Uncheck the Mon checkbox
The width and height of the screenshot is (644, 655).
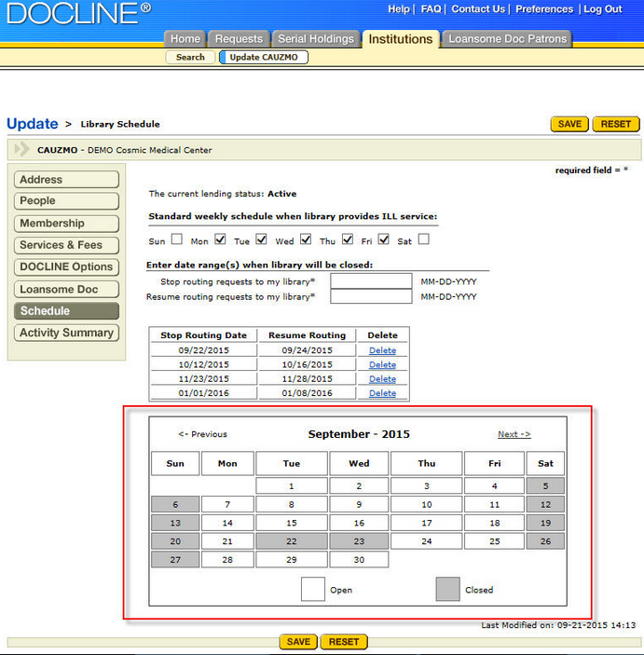pyautogui.click(x=220, y=239)
